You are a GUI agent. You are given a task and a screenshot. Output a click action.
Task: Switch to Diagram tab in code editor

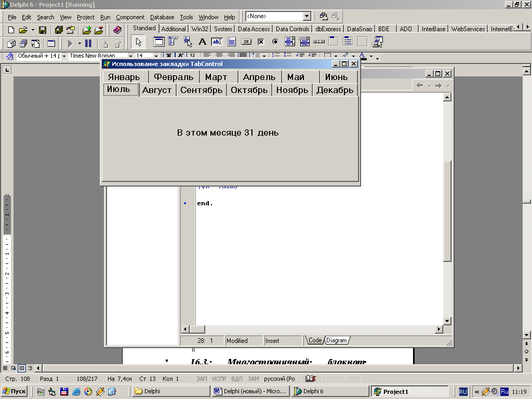pyautogui.click(x=337, y=340)
